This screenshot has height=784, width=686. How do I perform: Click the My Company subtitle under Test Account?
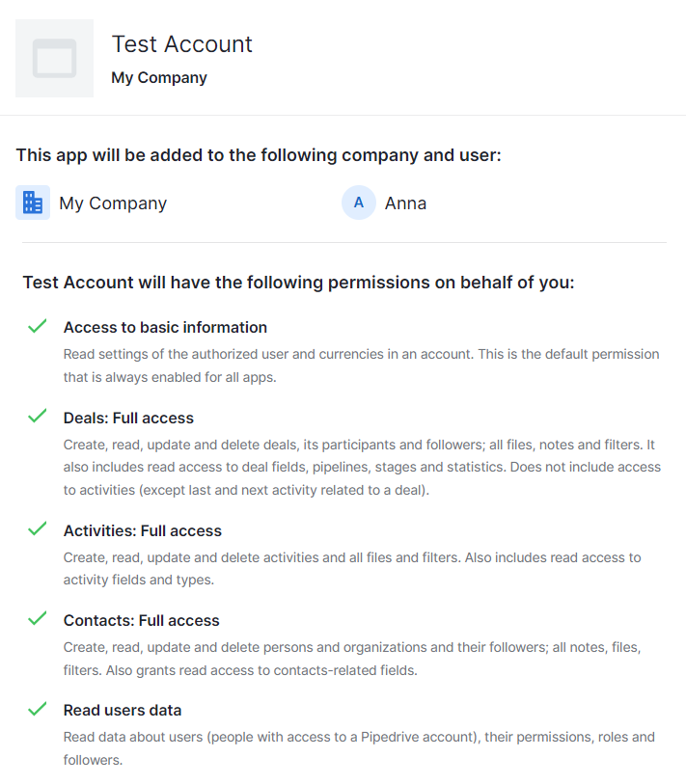pos(159,78)
